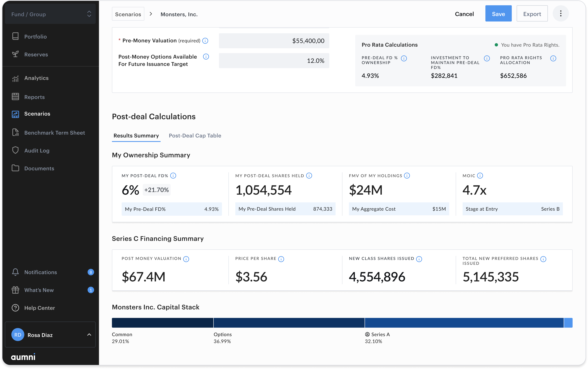
Task: Click the RD user avatar
Action: point(18,335)
